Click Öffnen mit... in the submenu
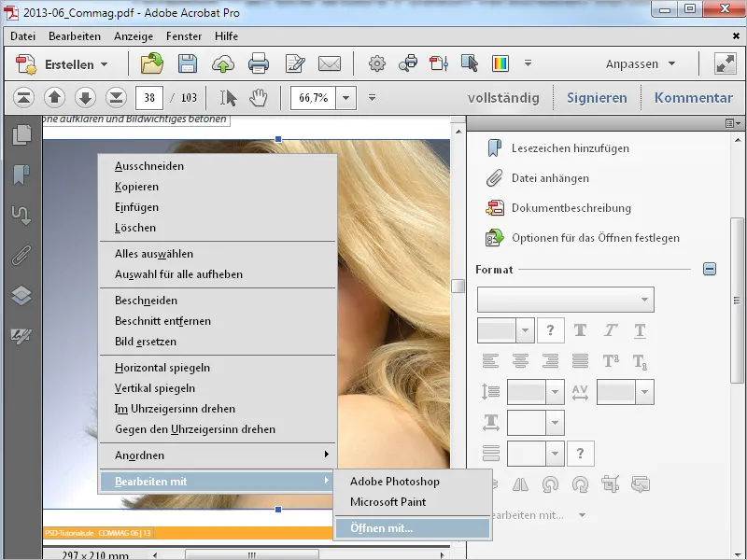 click(x=413, y=528)
